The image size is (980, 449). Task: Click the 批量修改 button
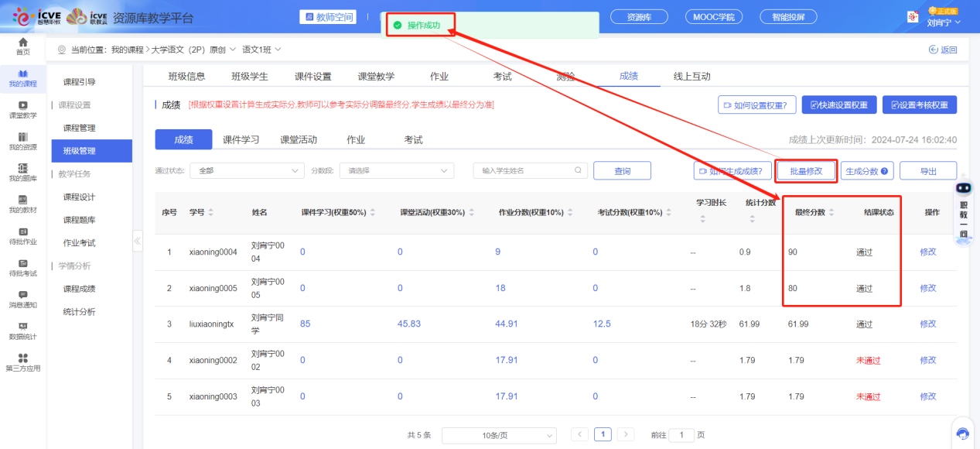805,170
